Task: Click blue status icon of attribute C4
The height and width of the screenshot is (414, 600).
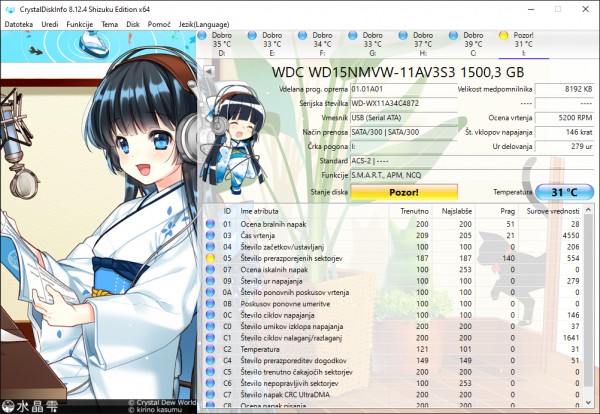Action: 210,360
